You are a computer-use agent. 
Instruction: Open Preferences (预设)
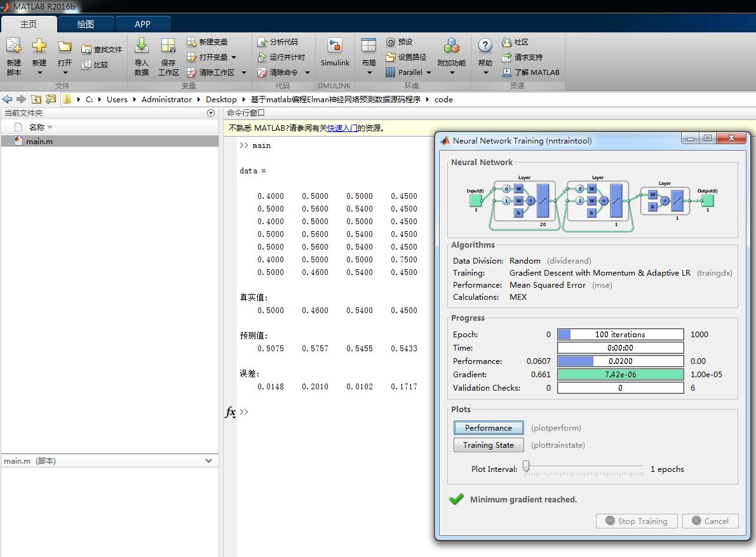pyautogui.click(x=399, y=42)
